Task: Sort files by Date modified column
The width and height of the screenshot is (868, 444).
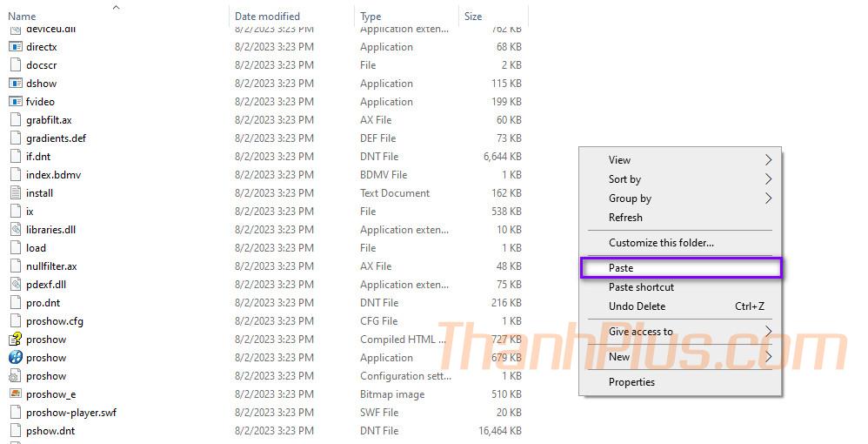Action: (x=267, y=17)
